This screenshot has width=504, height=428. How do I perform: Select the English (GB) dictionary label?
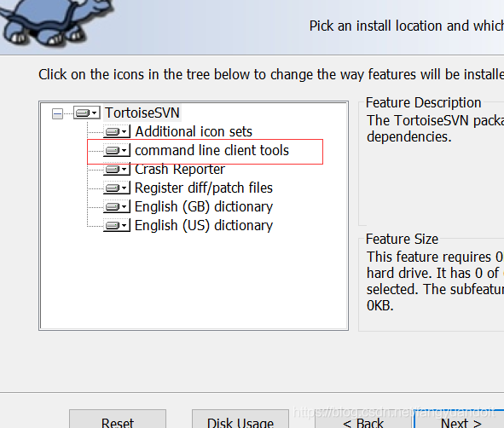pos(204,206)
